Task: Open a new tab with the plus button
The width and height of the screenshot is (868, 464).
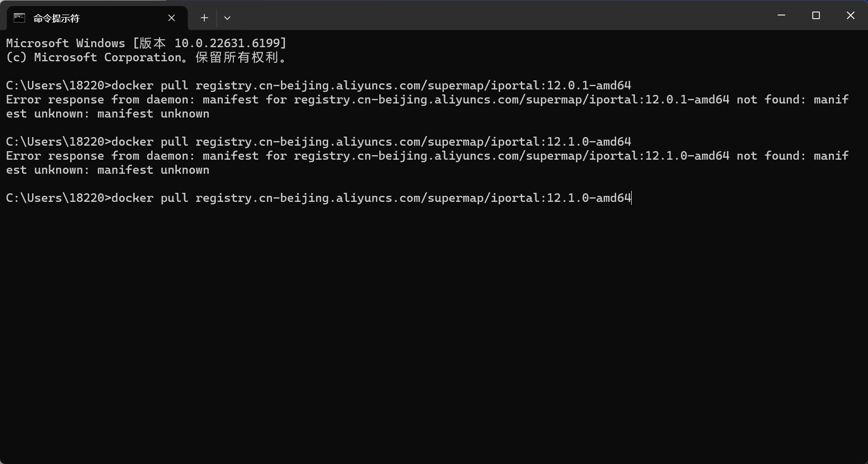Action: pyautogui.click(x=204, y=18)
